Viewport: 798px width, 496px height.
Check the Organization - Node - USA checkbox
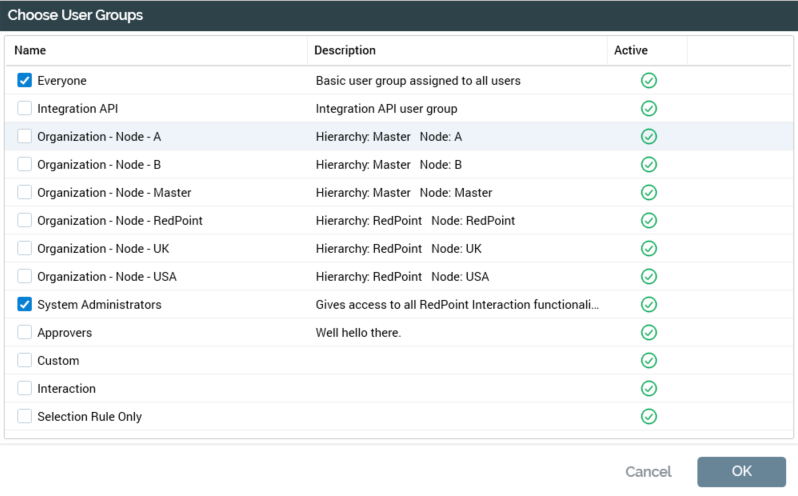click(25, 276)
